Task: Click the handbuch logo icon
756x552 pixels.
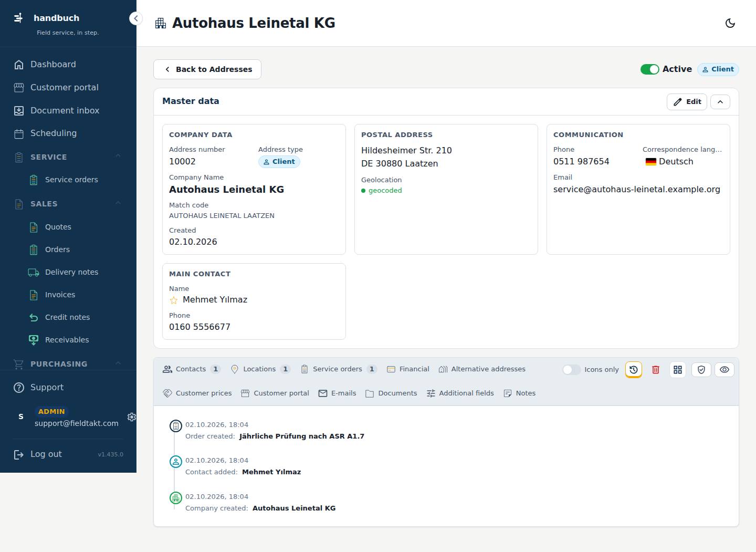Action: [18, 18]
